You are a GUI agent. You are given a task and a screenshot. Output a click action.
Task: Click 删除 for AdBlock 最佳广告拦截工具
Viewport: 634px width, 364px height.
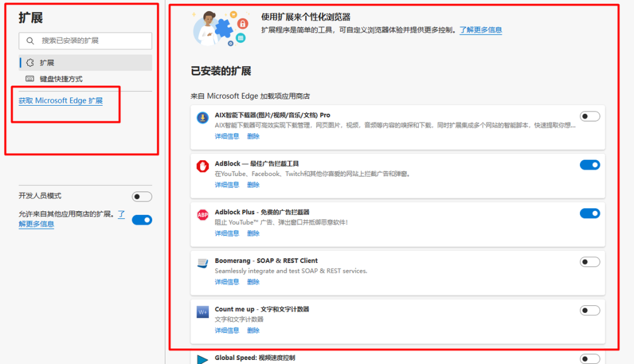(253, 185)
